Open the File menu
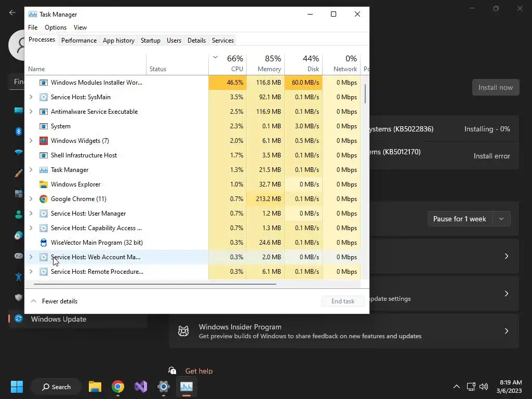532x399 pixels. coord(33,28)
